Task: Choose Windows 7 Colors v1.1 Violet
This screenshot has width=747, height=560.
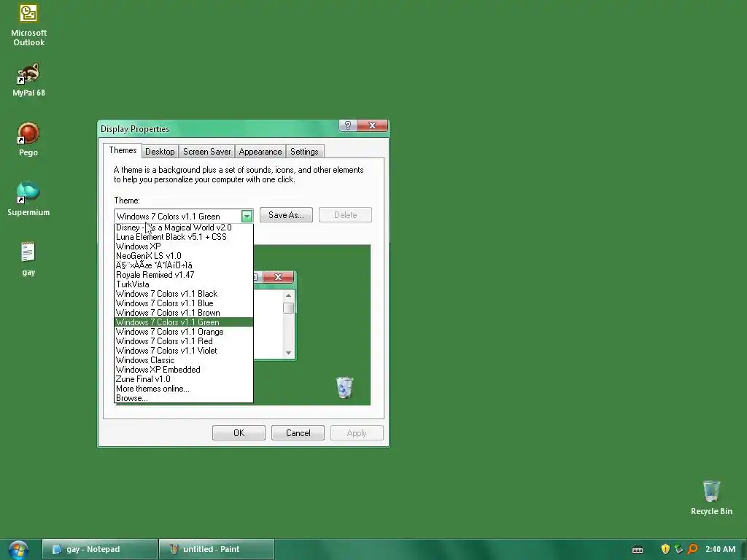Action: pos(183,351)
